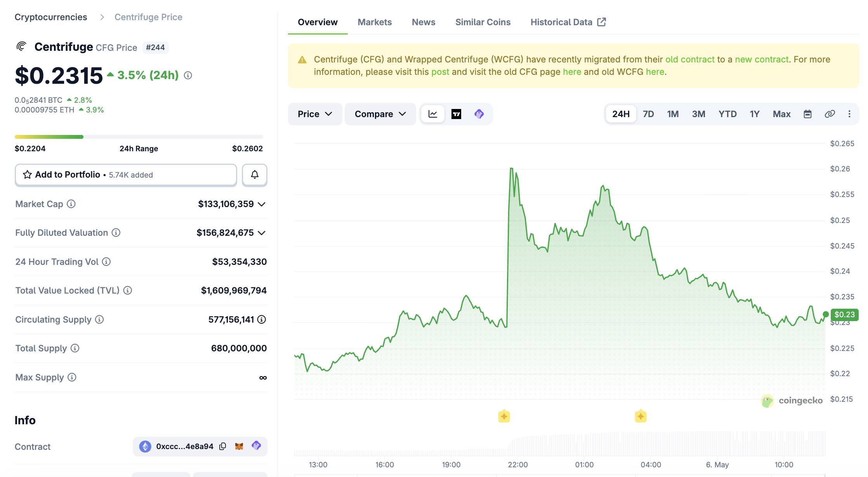Screen dimensions: 868x477
Task: Click the Centrifuge logo icon
Action: tap(21, 47)
